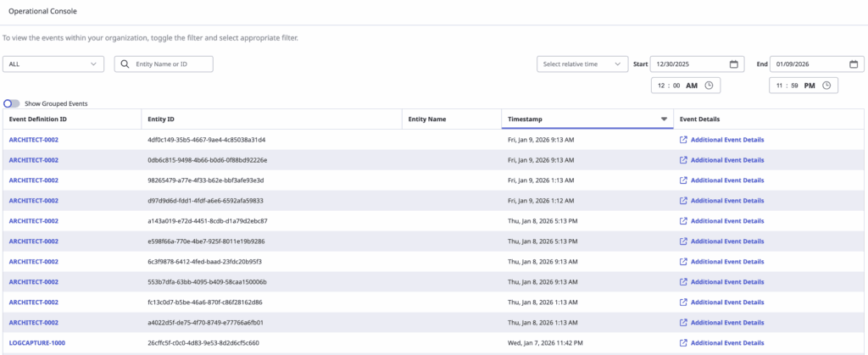Click external link icon in LOGCAPTURE-1000 row
The image size is (868, 355).
(683, 343)
